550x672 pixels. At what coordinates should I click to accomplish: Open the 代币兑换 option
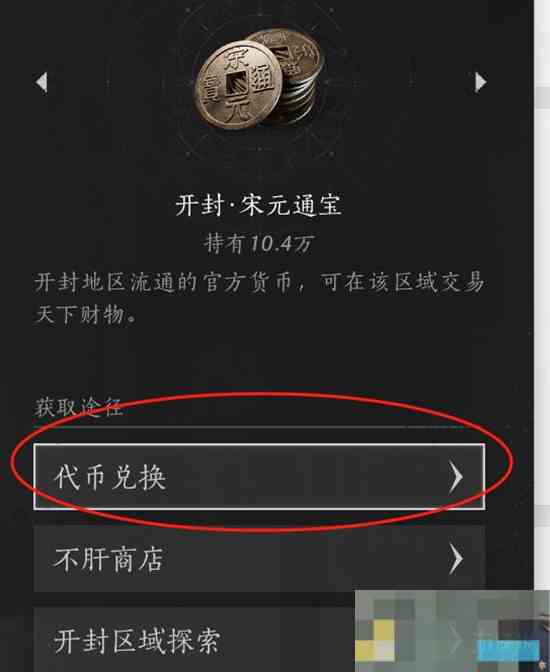(259, 477)
